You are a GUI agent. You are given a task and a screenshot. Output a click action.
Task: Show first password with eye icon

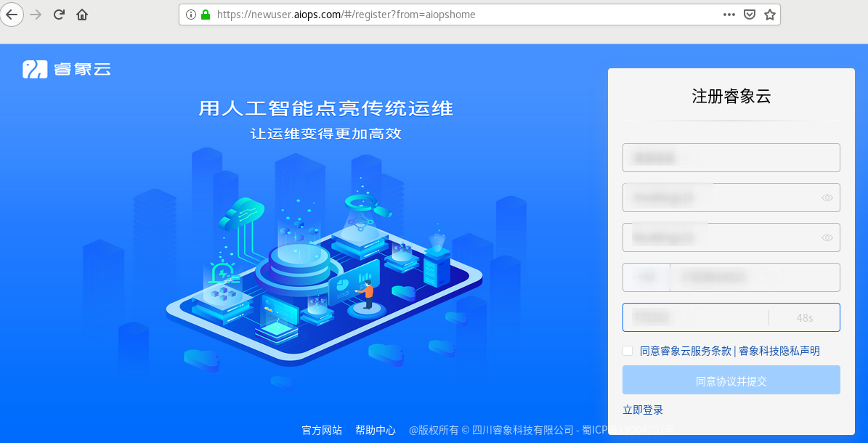point(827,198)
